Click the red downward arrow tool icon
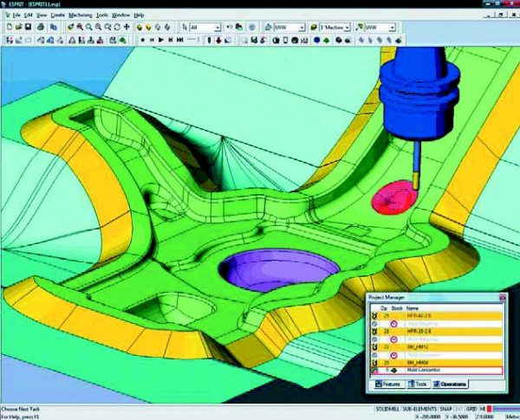The height and width of the screenshot is (420, 520). click(x=218, y=40)
